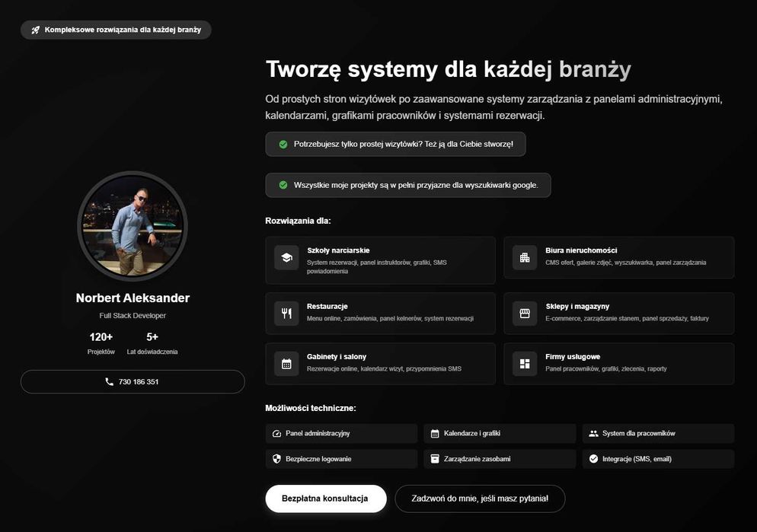Click the 'Full Stack Developer' subtitle
The image size is (757, 532).
[133, 315]
